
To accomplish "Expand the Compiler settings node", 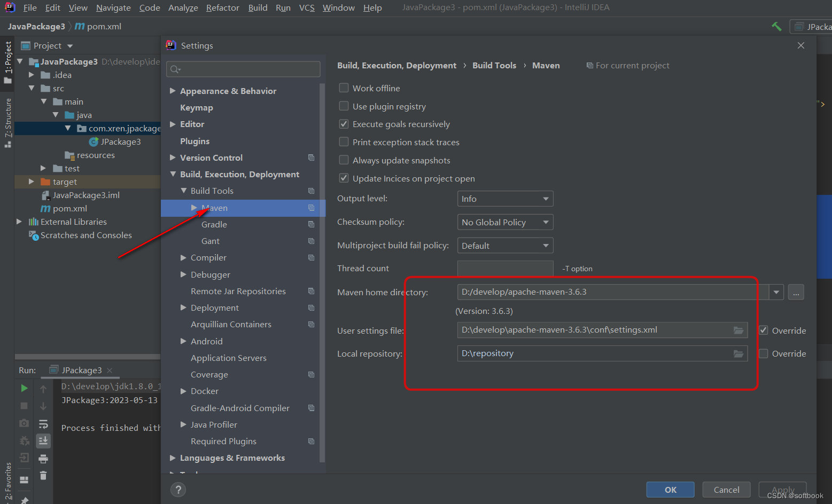I will 183,257.
